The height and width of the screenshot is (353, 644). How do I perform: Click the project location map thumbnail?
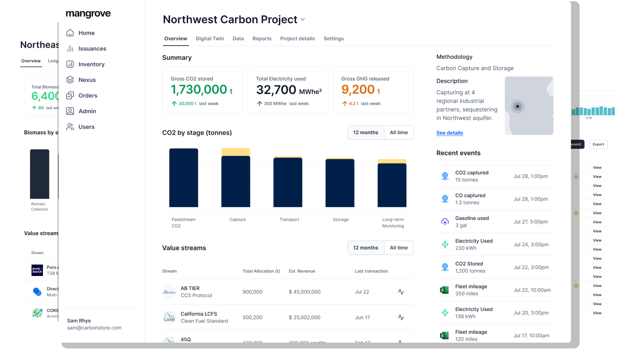pos(529,106)
